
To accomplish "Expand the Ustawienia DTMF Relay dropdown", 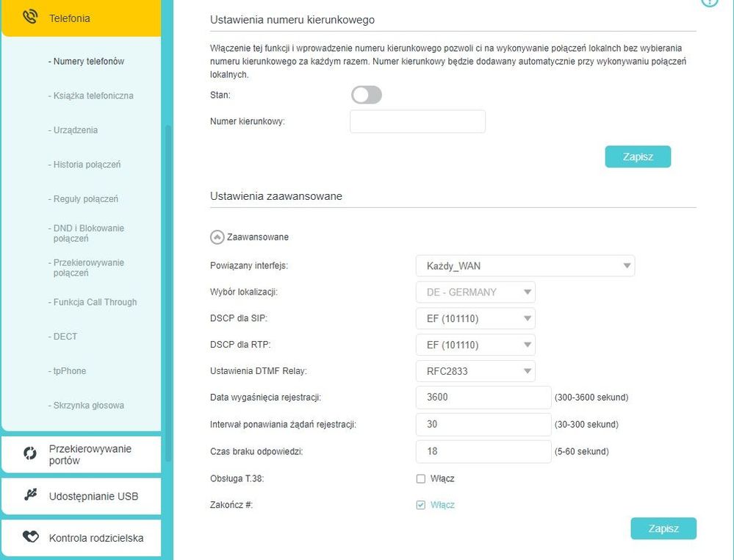I will (475, 371).
